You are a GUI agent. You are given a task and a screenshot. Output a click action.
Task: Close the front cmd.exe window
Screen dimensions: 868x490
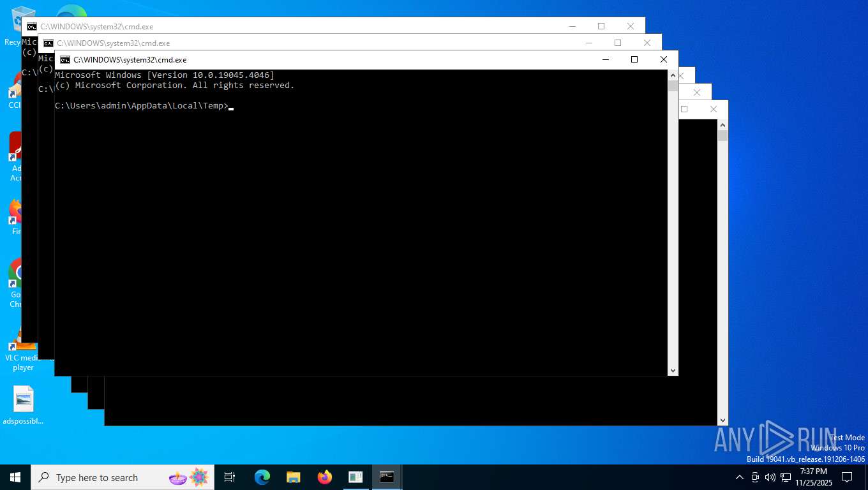tap(664, 59)
